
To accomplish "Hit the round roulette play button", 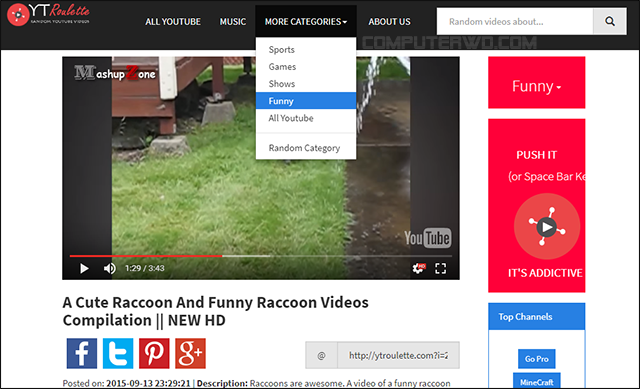I will (x=547, y=226).
